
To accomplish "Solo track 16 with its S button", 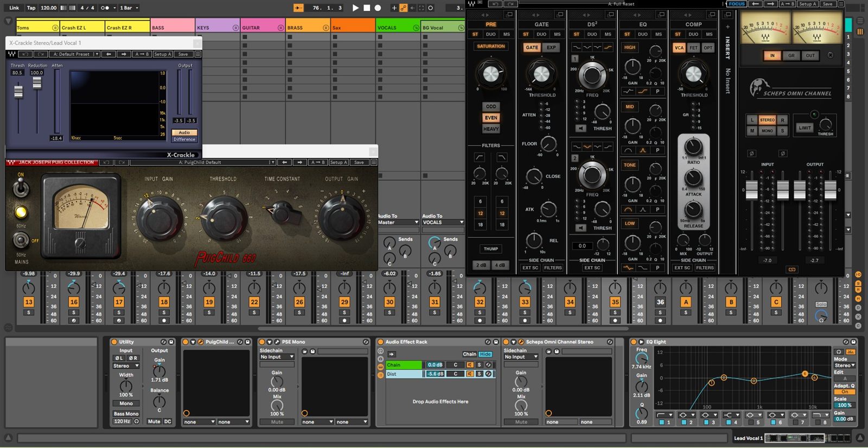I will 74,313.
